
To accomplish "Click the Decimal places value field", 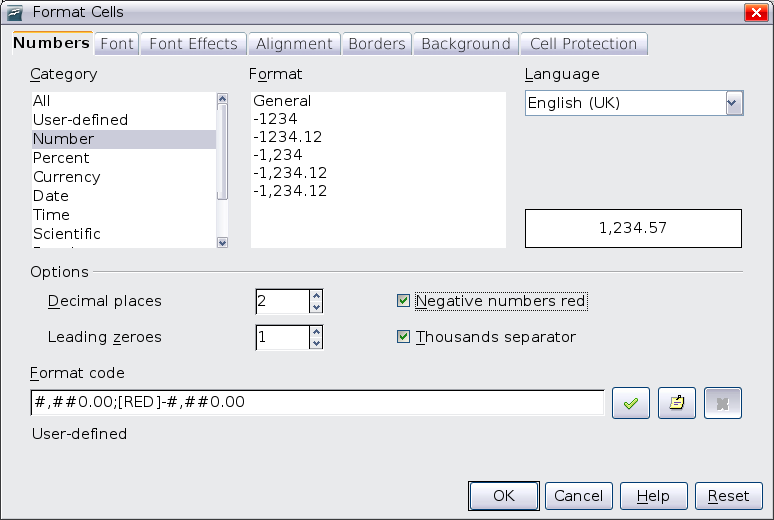I will (x=282, y=301).
